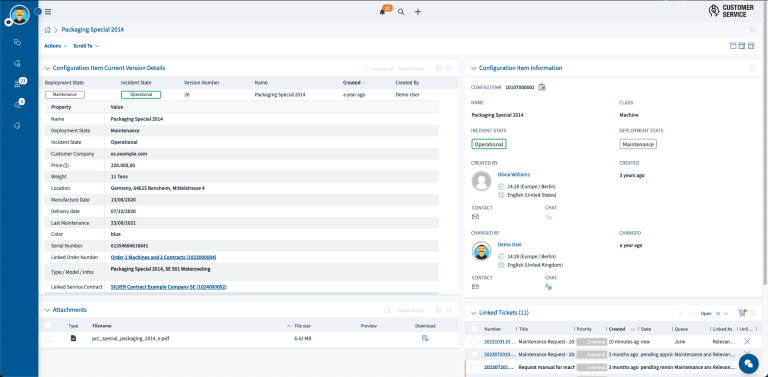Collapse Configuration Item Current Version Details section
The width and height of the screenshot is (768, 377).
[48, 69]
